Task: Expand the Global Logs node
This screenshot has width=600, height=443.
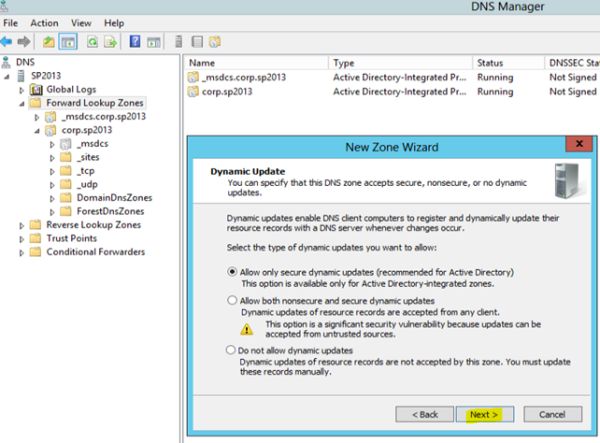Action: tap(21, 90)
